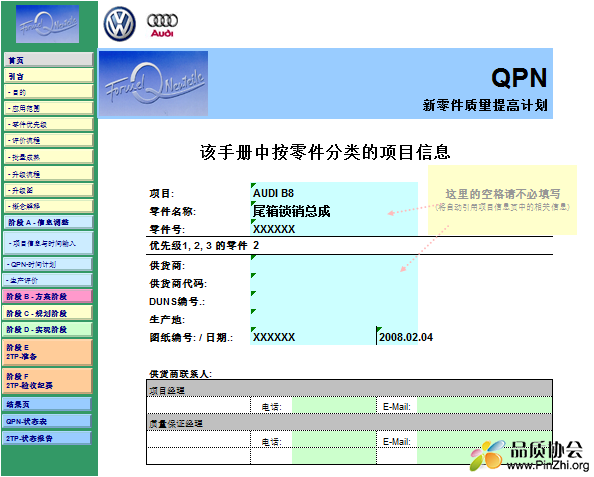
Task: Open the 首页 home page
Action: point(48,60)
